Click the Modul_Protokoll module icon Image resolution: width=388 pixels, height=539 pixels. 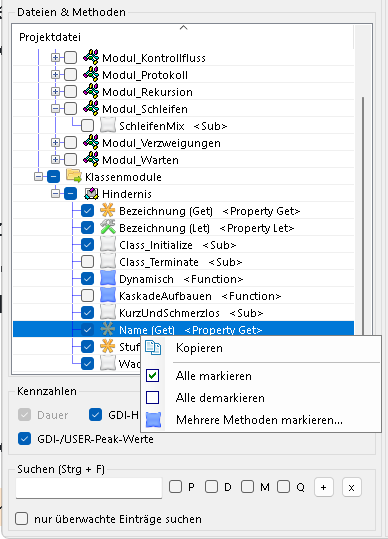tap(91, 74)
